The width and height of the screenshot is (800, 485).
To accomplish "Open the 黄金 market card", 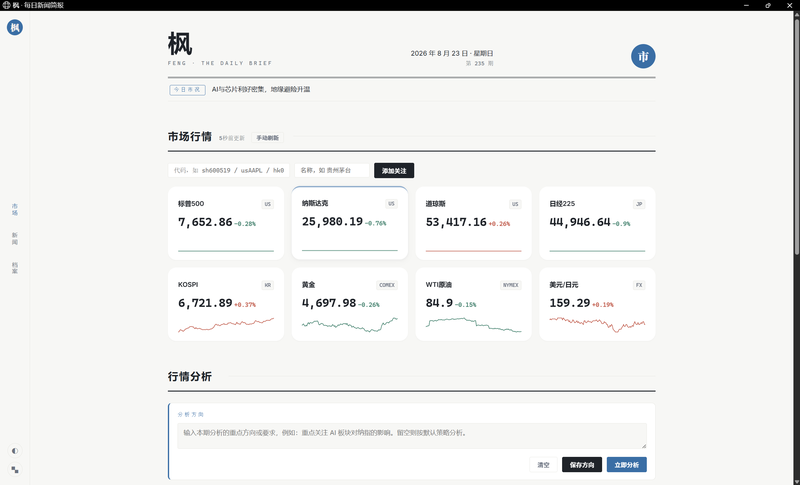I will point(349,304).
